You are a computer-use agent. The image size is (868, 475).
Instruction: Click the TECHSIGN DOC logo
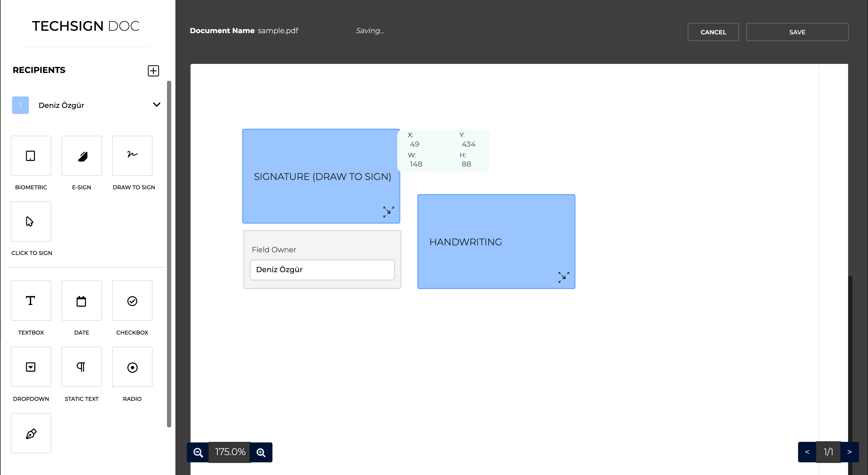(x=86, y=26)
